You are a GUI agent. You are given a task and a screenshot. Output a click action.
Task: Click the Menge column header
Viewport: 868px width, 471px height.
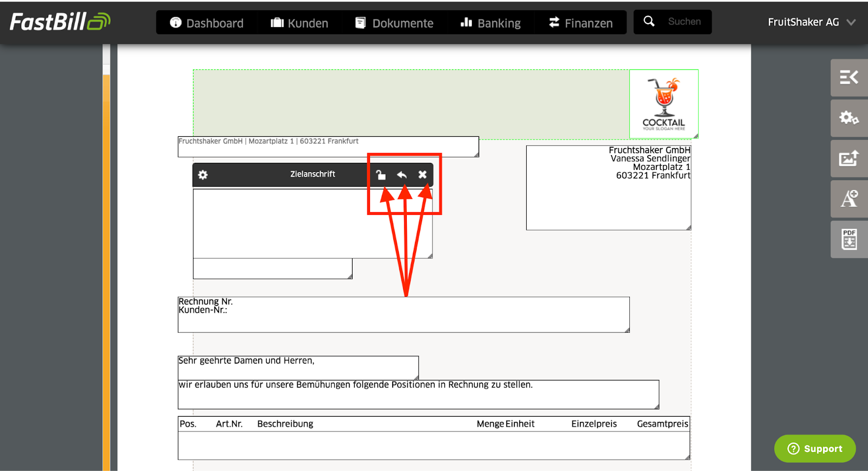490,424
